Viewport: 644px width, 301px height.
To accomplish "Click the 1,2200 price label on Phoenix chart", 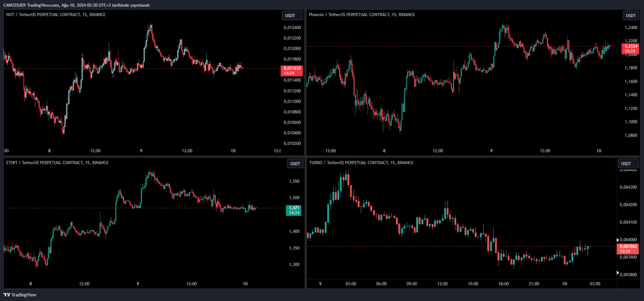I will (x=630, y=40).
